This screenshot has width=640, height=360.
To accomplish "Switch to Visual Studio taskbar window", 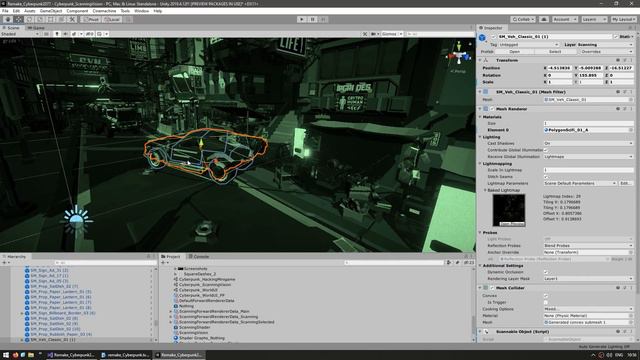I will [x=71, y=355].
